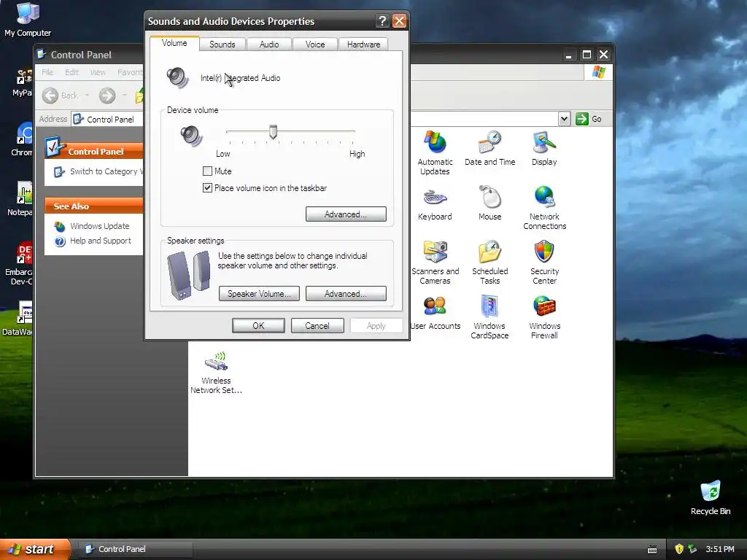Click the keyboard icon in system tray
Viewport: 747px width, 560px height.
pos(652,550)
